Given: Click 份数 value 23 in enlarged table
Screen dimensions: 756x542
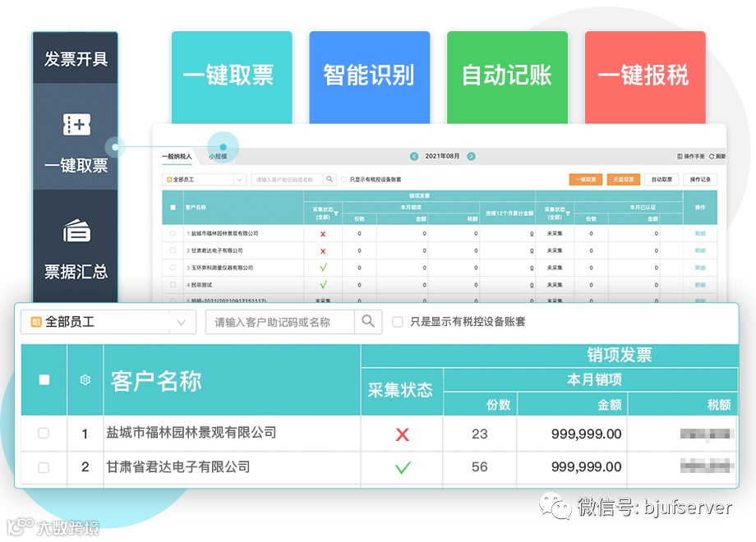Looking at the screenshot, I should 480,434.
